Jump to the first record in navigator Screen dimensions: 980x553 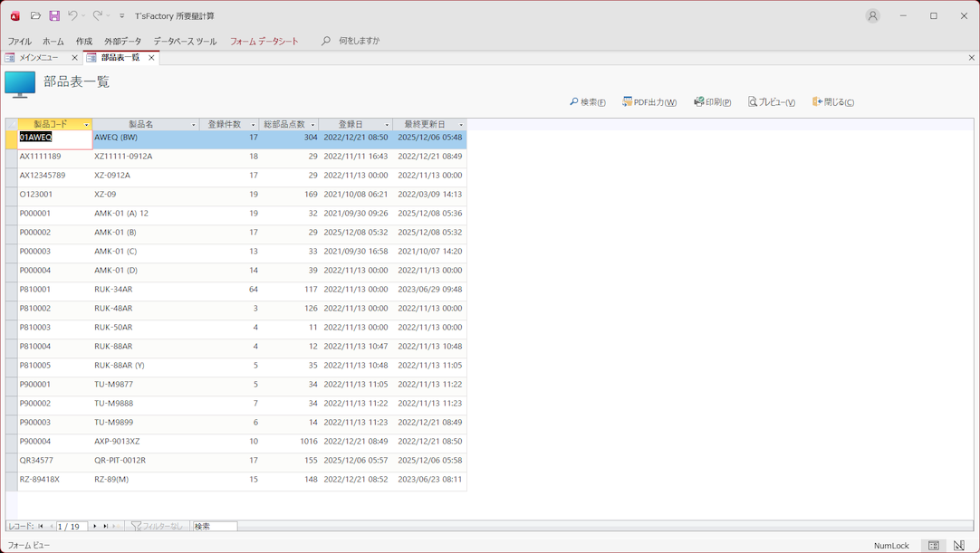(x=41, y=526)
